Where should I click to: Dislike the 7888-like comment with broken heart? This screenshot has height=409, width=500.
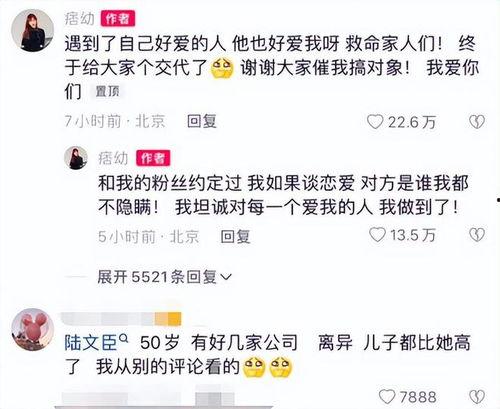pos(477,397)
